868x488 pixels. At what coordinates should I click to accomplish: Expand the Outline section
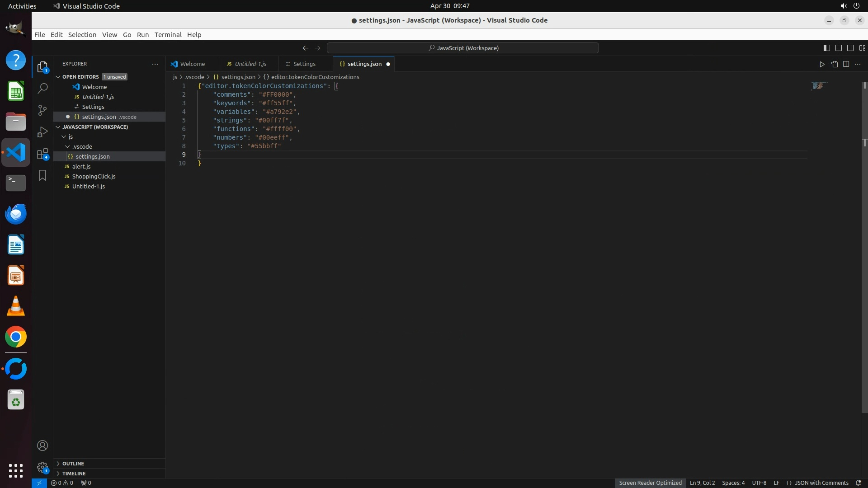pos(73,464)
